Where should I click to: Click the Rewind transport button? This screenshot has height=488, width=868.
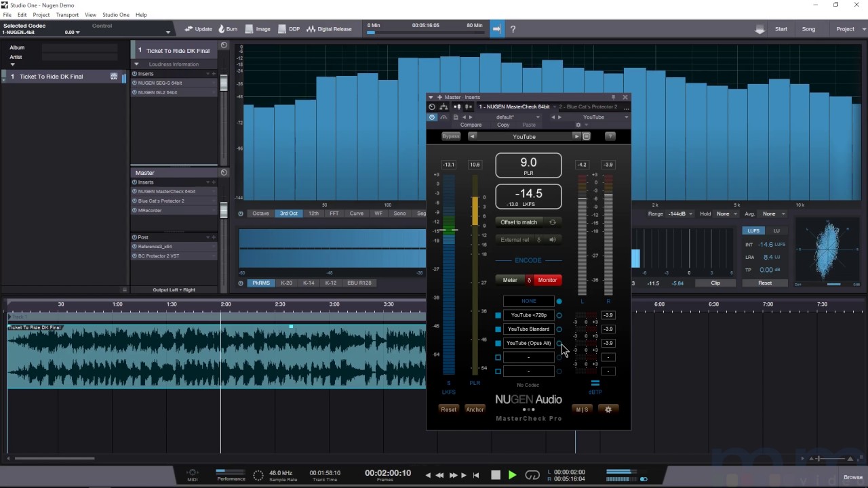click(x=439, y=475)
